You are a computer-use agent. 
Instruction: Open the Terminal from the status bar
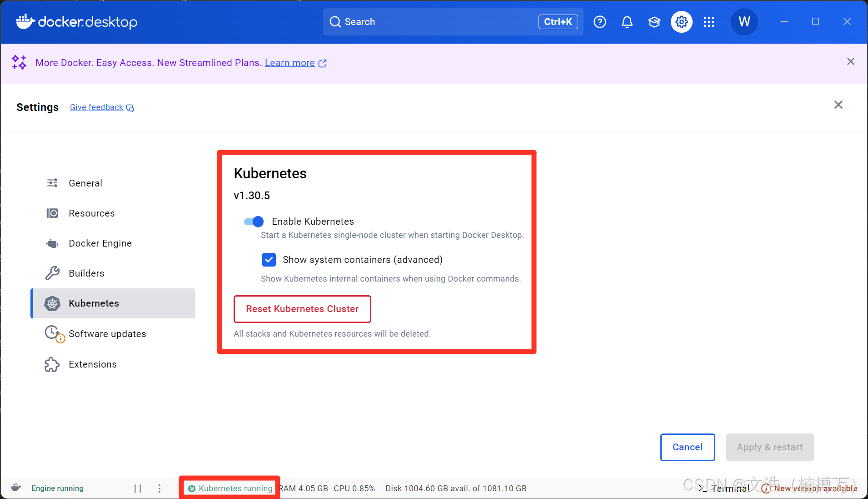point(724,488)
